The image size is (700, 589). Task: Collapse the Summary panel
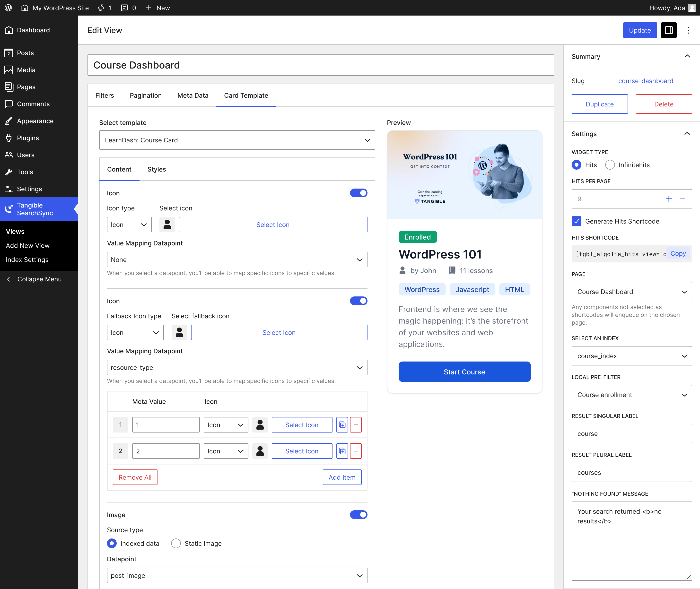(687, 56)
